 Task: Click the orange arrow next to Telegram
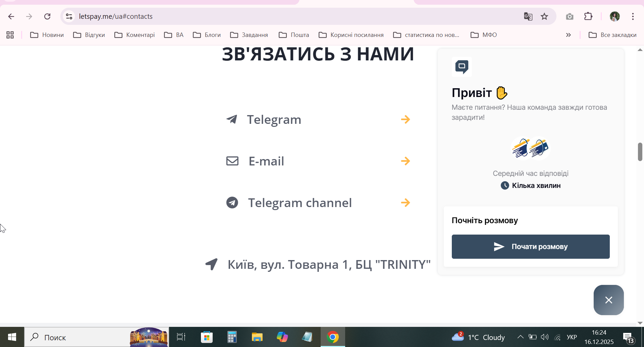coord(406,119)
